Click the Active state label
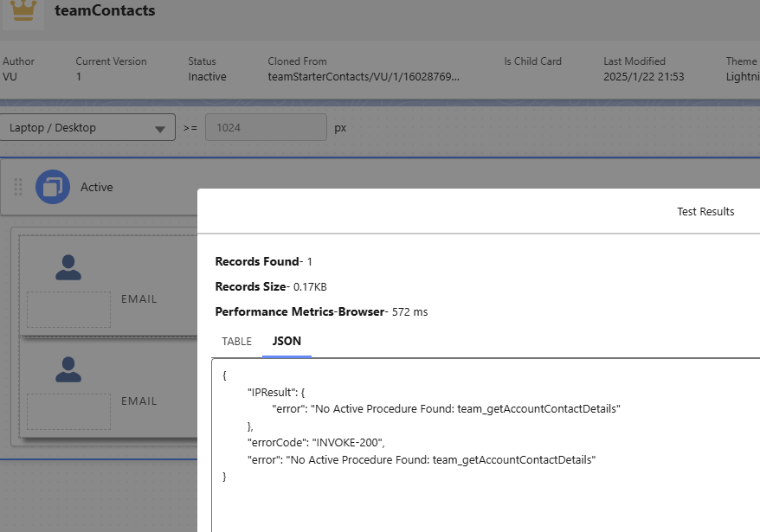Viewport: 760px width, 532px height. (96, 187)
